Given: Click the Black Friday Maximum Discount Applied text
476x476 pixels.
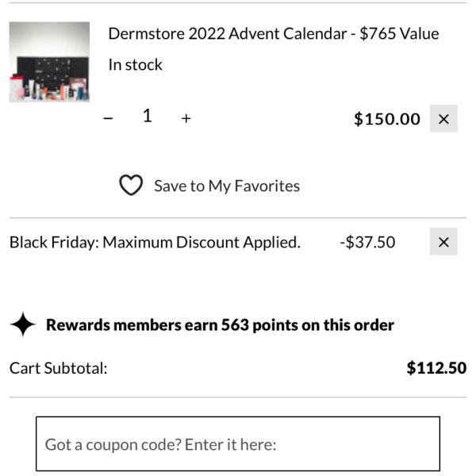Looking at the screenshot, I should click(x=155, y=243).
